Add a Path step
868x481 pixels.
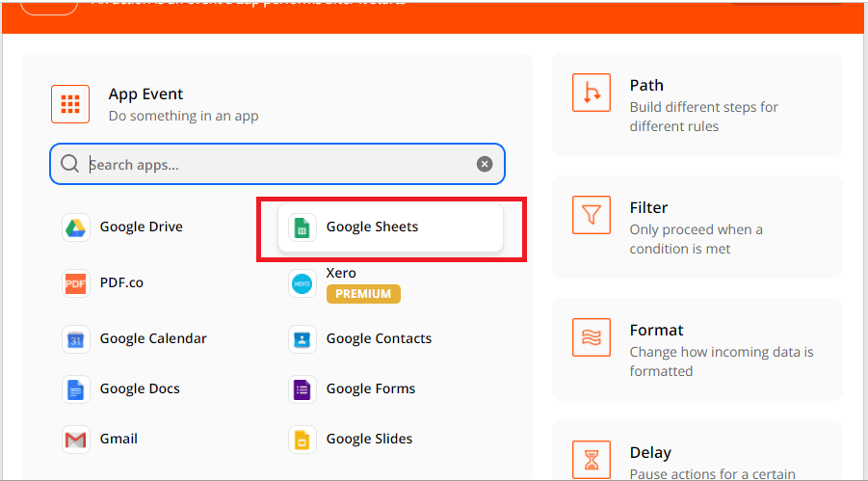pos(697,105)
